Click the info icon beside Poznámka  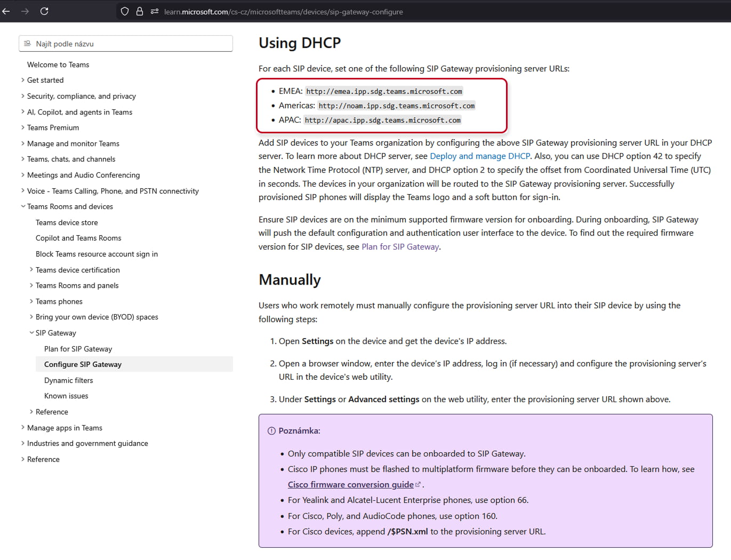pos(271,431)
